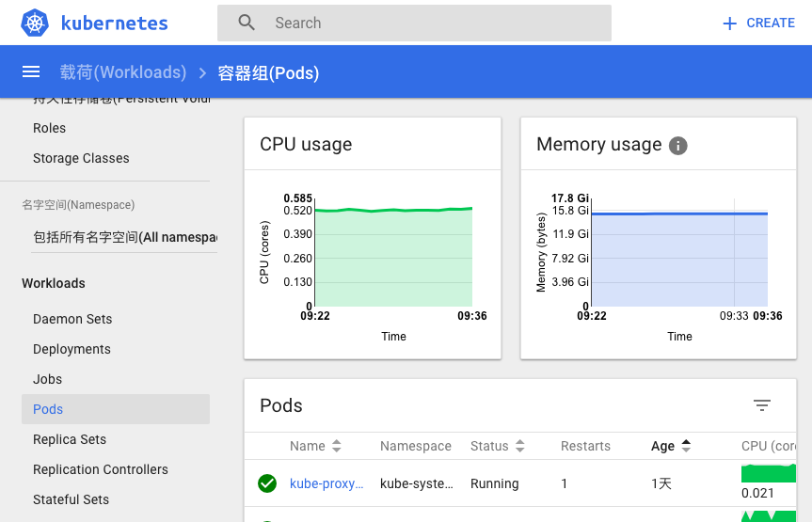The width and height of the screenshot is (812, 522).
Task: Open the hamburger navigation menu
Action: 31,72
